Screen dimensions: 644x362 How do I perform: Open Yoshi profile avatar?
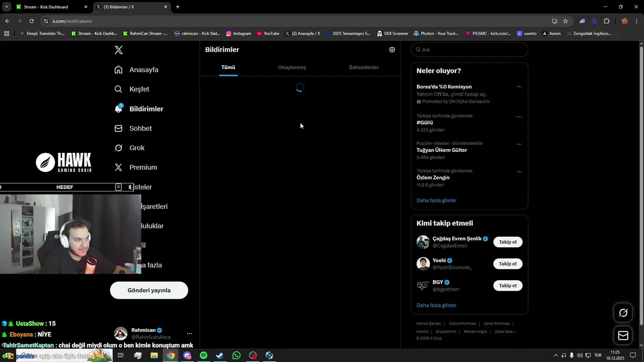point(423,263)
